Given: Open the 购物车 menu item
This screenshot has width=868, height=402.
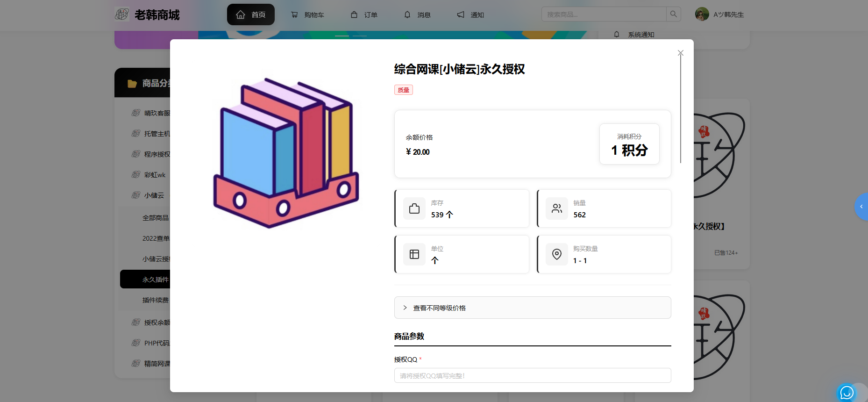Looking at the screenshot, I should click(307, 15).
